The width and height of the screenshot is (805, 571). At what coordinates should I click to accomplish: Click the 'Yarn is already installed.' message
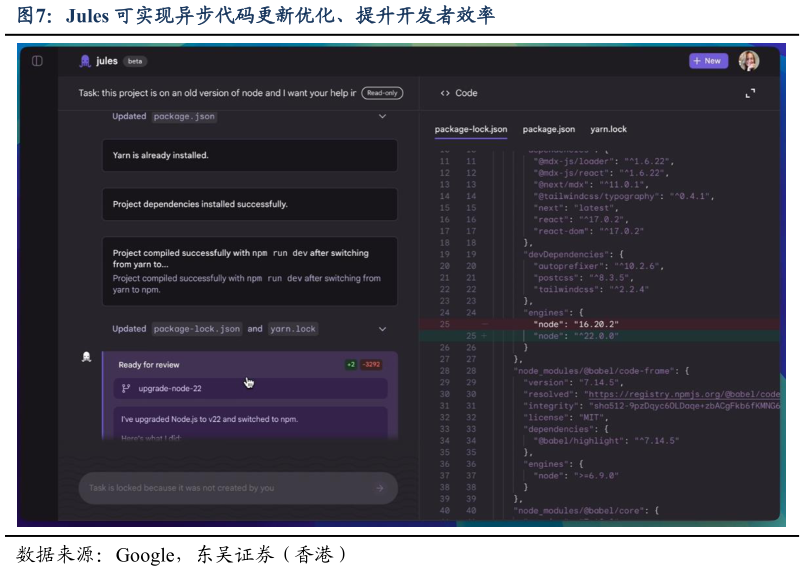point(250,155)
